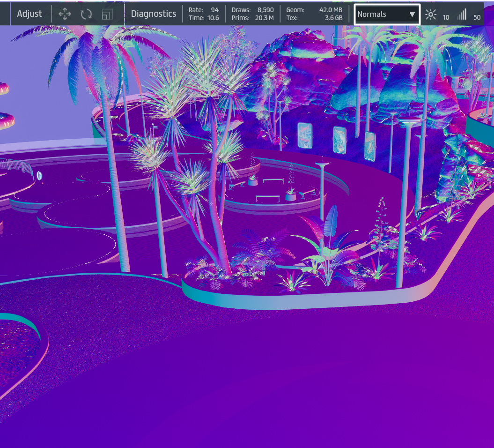This screenshot has height=448, width=494.
Task: Click the Rate and Time readout
Action: 203,14
